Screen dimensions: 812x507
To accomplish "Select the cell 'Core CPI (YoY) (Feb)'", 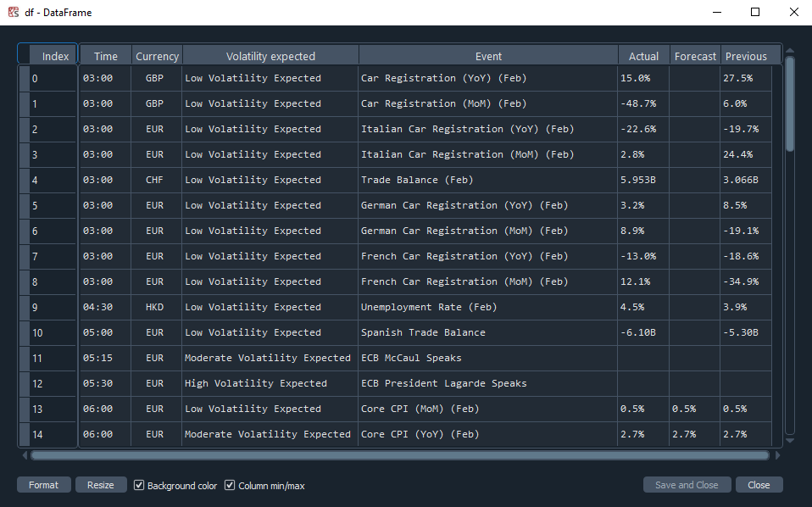I will click(488, 434).
